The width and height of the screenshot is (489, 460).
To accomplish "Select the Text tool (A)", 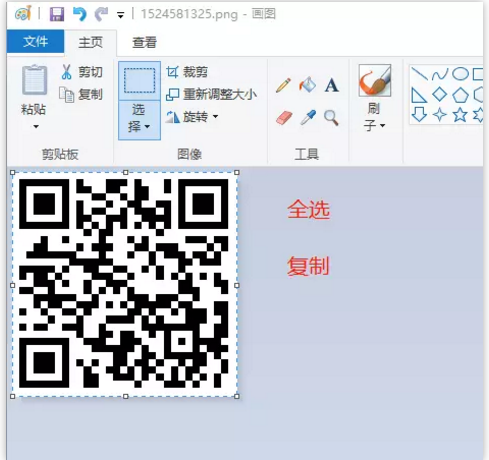I will pyautogui.click(x=332, y=85).
